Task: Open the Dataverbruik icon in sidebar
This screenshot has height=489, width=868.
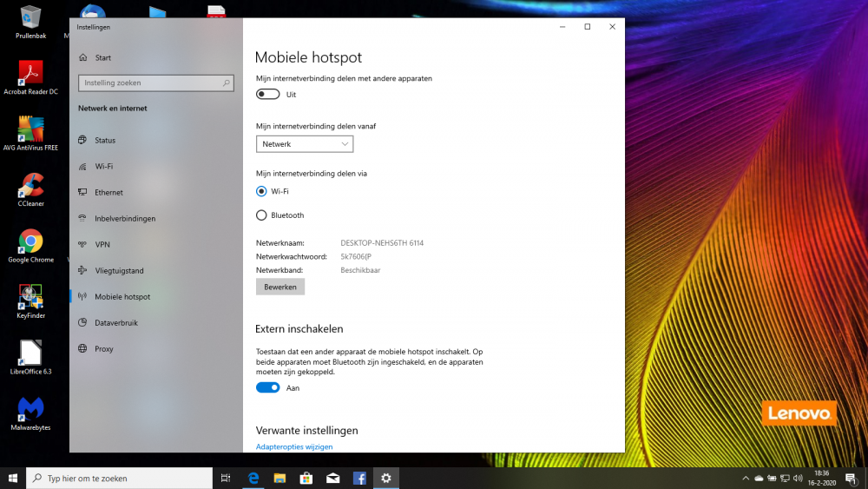Action: 82,323
